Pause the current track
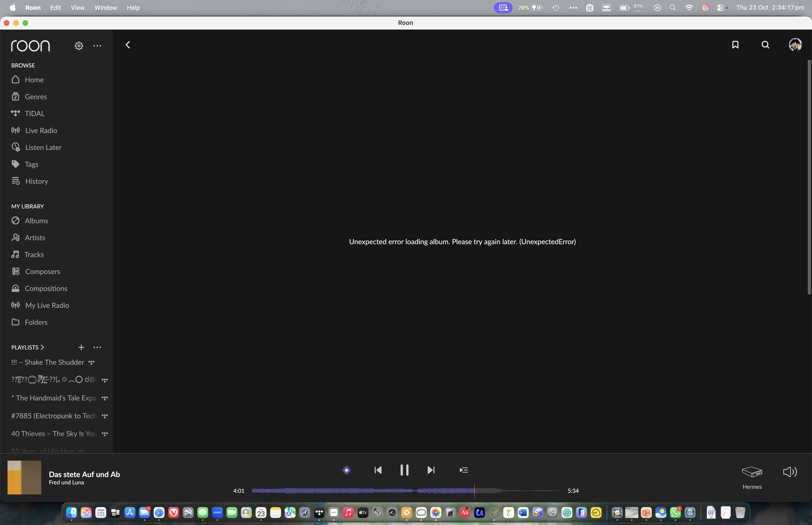 click(x=404, y=470)
